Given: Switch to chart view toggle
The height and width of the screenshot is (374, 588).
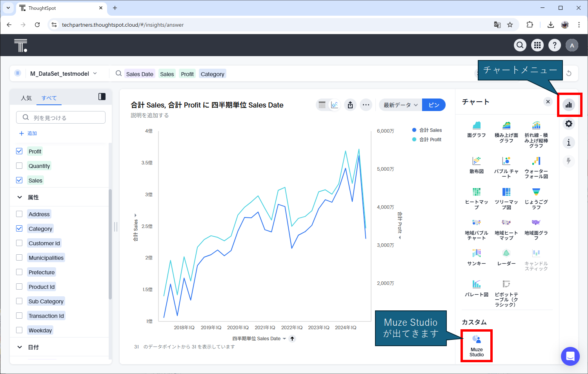Looking at the screenshot, I should click(335, 105).
